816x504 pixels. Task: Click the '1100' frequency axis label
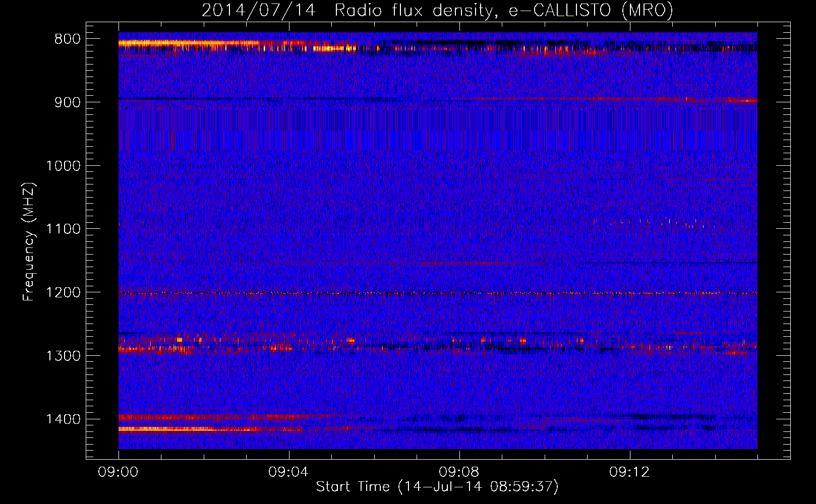[63, 229]
